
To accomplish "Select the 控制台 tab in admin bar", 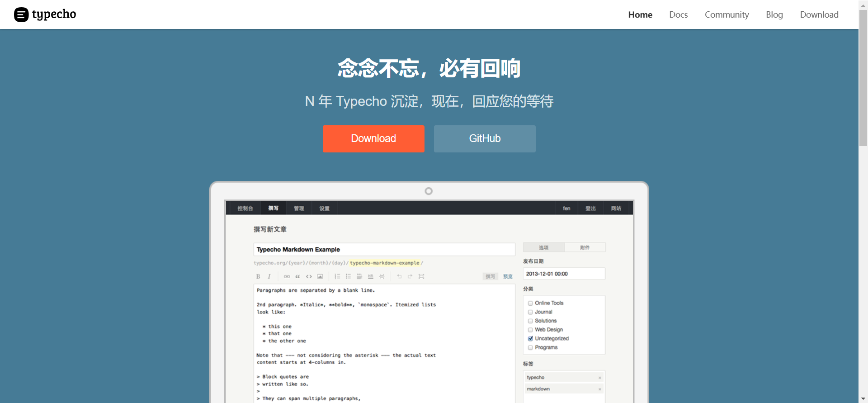I will coord(245,208).
